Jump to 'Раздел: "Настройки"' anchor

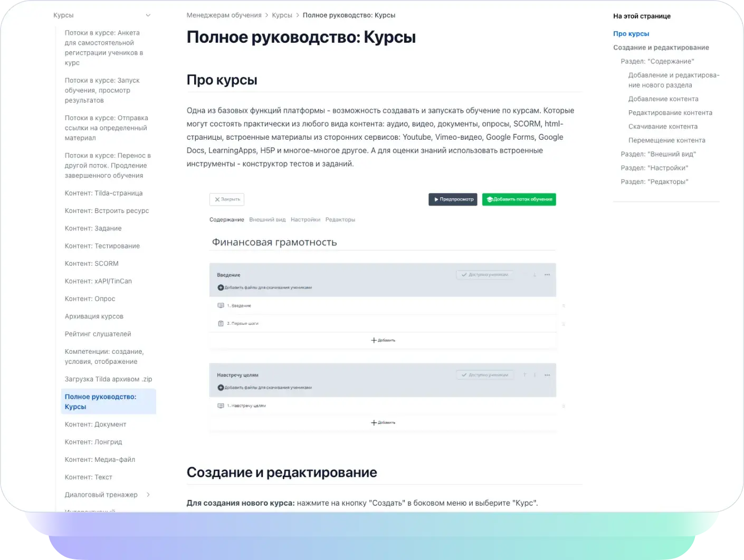point(654,168)
